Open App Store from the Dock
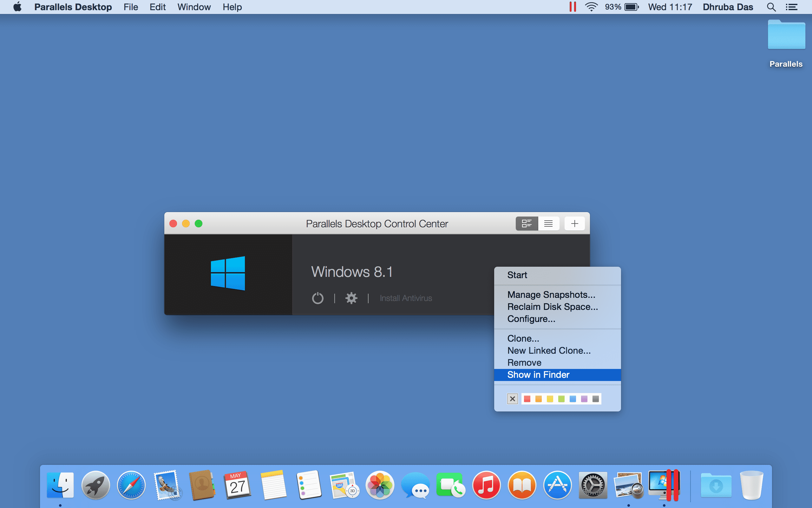The image size is (812, 508). click(x=557, y=485)
